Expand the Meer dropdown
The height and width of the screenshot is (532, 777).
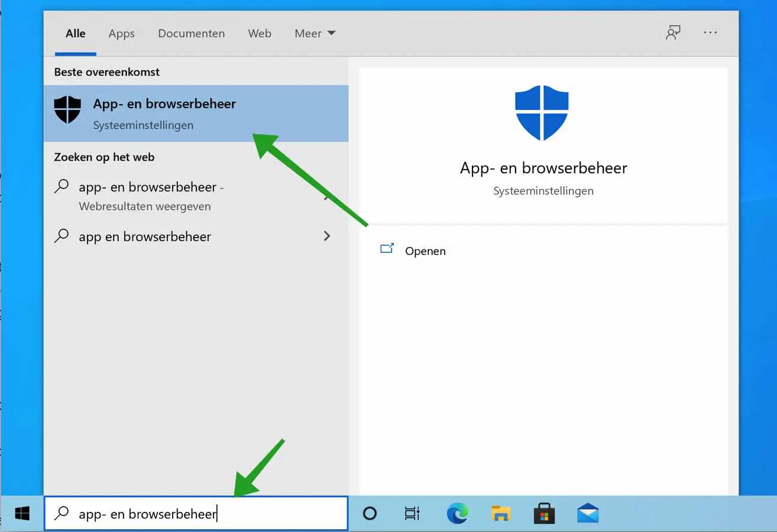[315, 34]
